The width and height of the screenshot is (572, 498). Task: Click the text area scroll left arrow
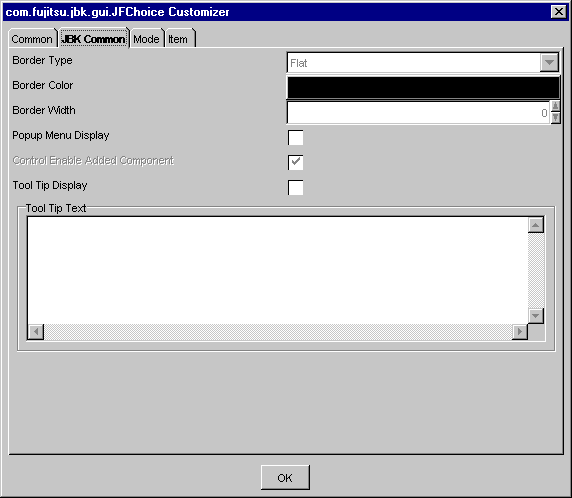pos(36,332)
